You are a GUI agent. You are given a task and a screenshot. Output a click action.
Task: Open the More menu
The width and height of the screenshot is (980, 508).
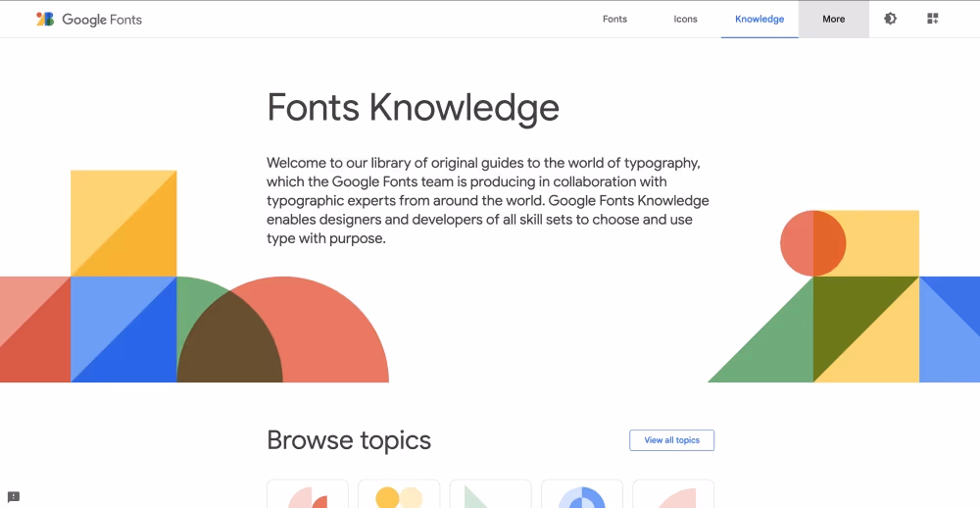[x=834, y=20]
